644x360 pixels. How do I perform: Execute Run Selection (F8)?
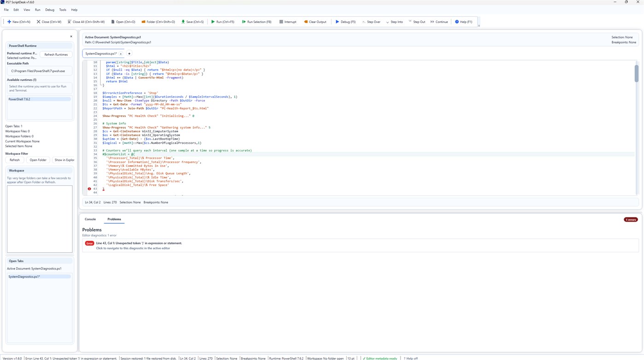click(x=256, y=22)
